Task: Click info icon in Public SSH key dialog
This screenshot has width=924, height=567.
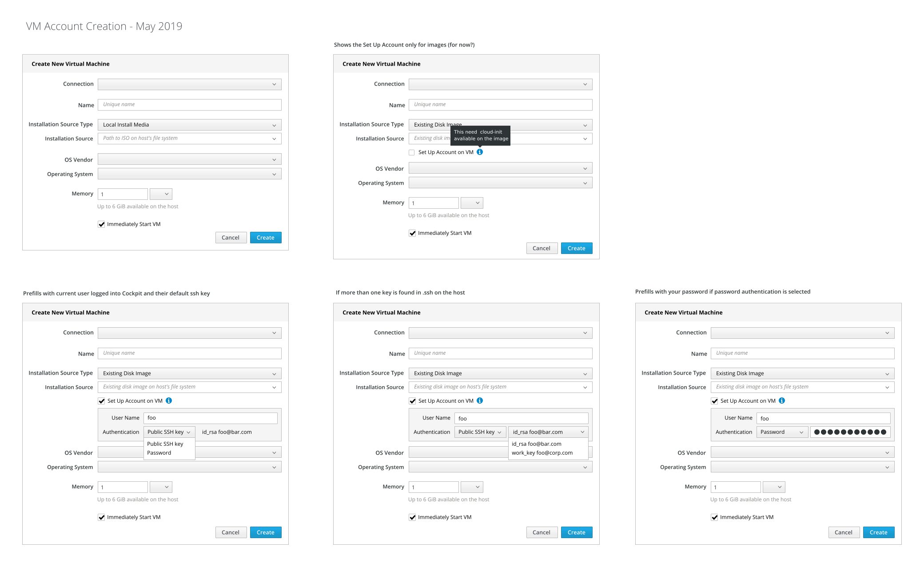Action: 169,400
